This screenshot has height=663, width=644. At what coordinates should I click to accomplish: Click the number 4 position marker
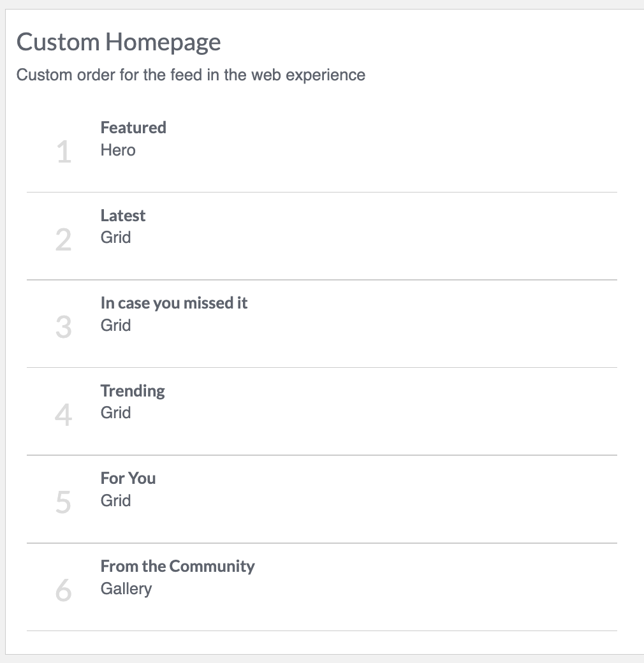pyautogui.click(x=63, y=415)
